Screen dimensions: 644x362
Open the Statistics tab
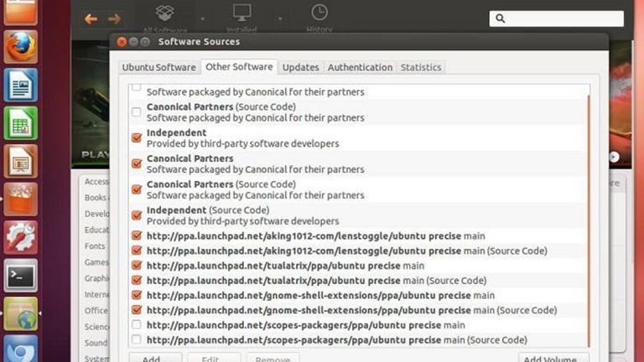[x=421, y=67]
